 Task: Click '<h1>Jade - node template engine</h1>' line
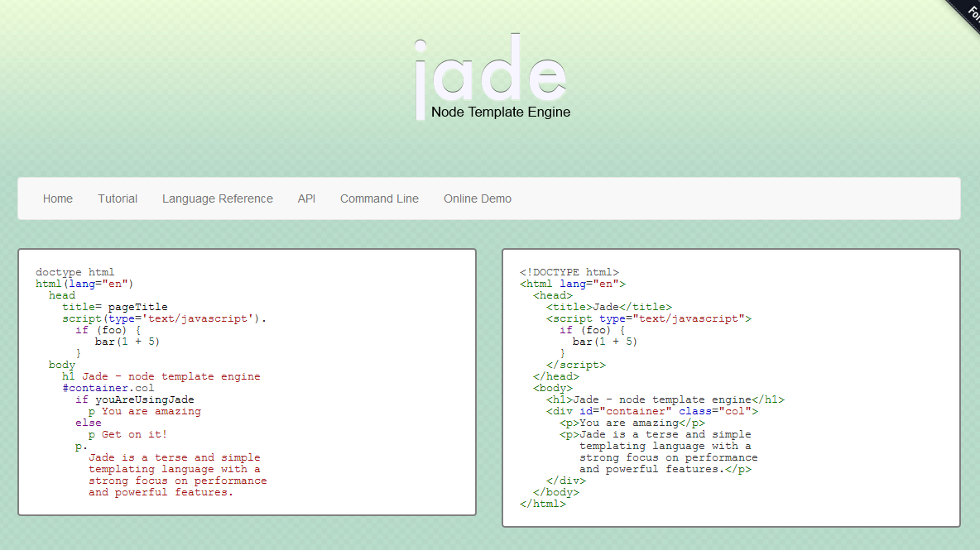click(665, 399)
